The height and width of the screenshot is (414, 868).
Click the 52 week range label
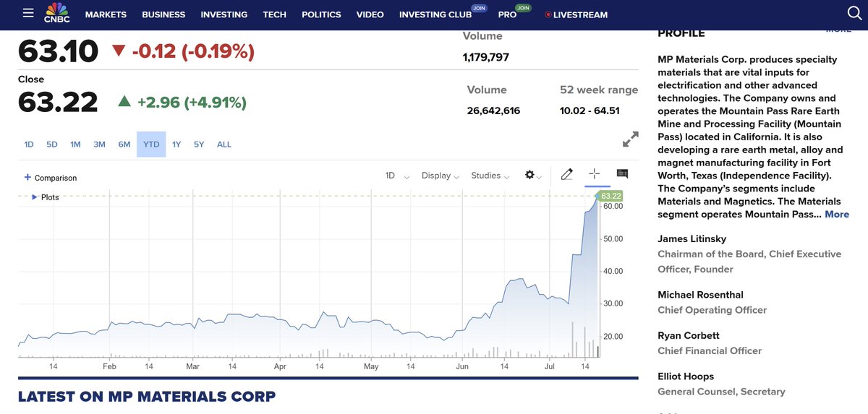pyautogui.click(x=599, y=90)
